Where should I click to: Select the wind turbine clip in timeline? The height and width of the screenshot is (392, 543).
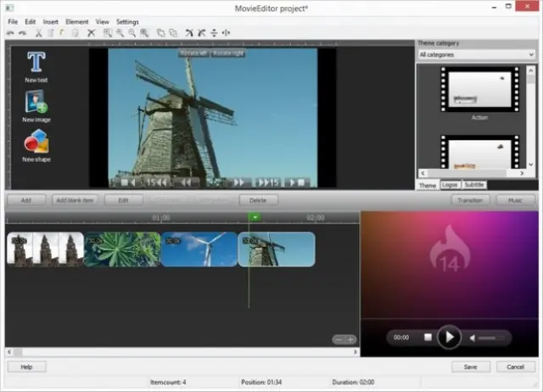point(199,249)
